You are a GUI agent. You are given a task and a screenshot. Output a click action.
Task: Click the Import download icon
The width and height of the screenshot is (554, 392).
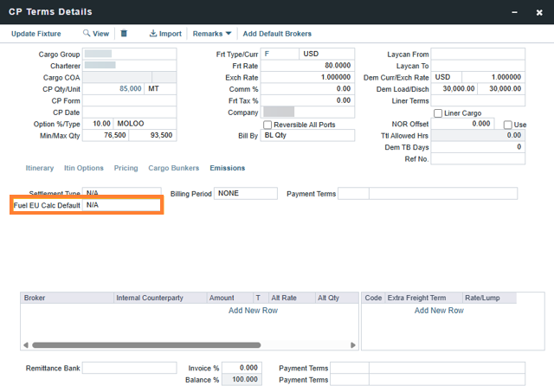point(153,33)
